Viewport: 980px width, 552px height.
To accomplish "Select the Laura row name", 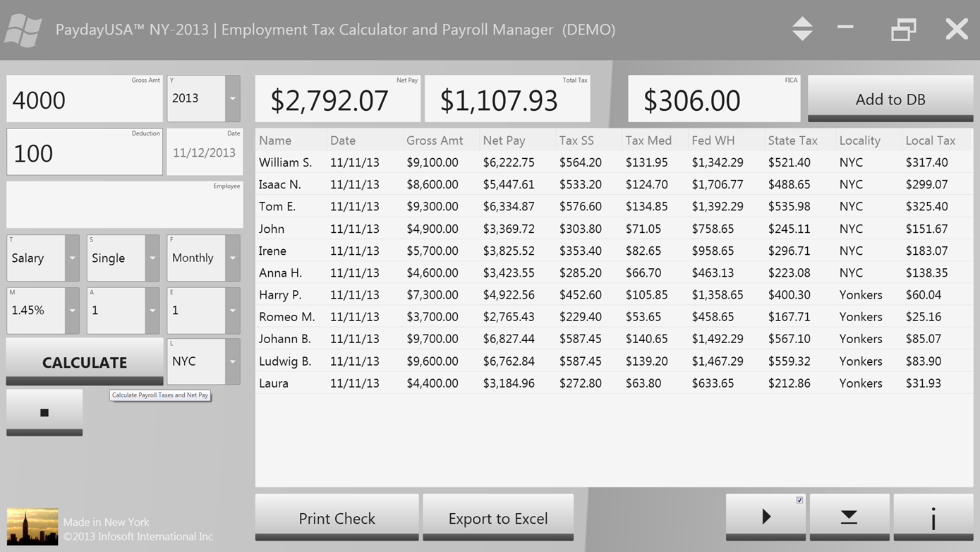I will pyautogui.click(x=274, y=383).
